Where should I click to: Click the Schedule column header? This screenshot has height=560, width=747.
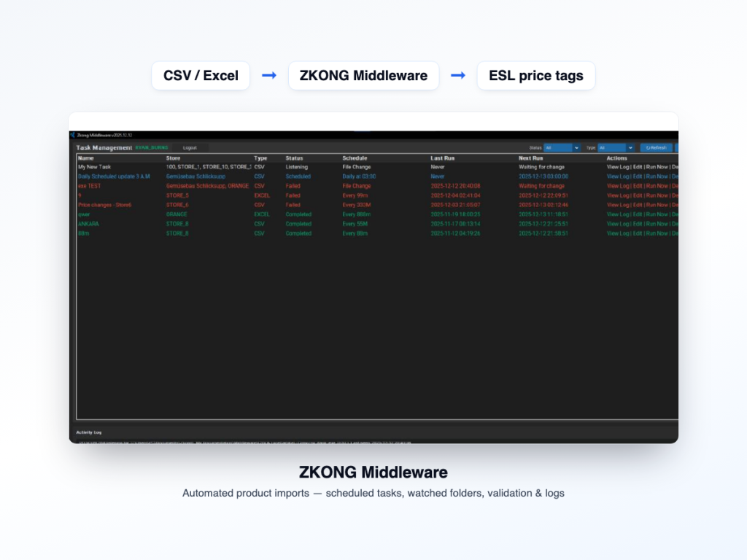(355, 158)
